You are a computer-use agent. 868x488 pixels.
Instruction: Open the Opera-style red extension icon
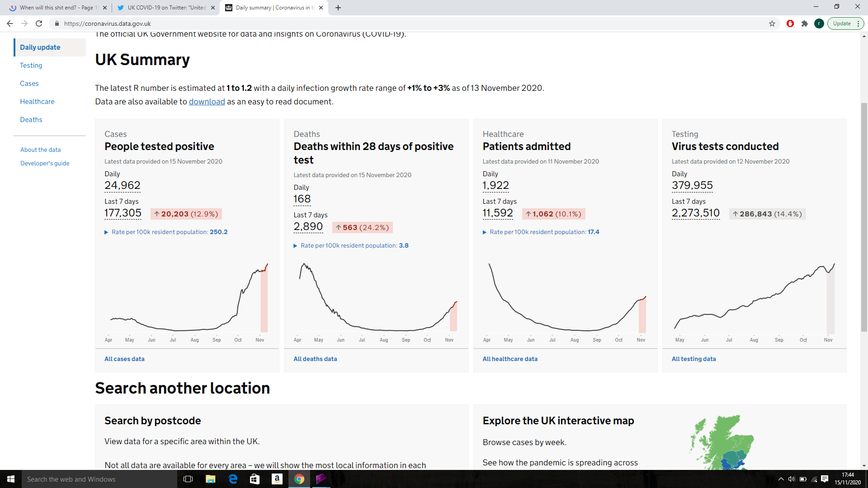tap(790, 23)
